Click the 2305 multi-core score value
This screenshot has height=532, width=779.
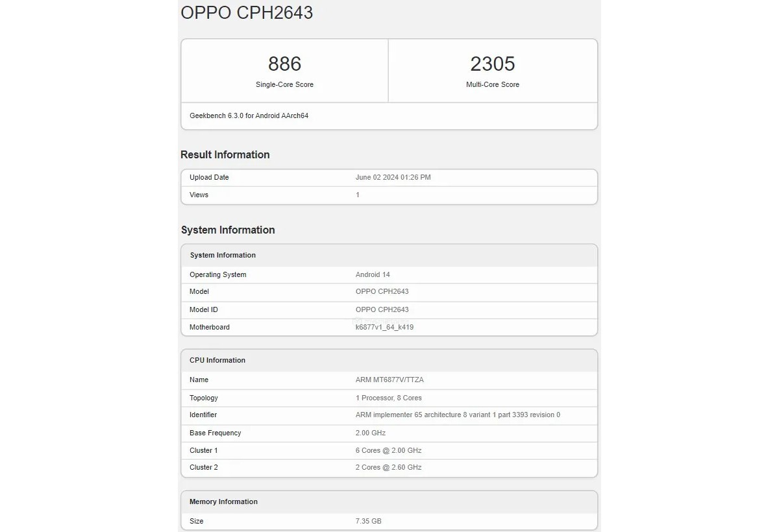coord(492,64)
